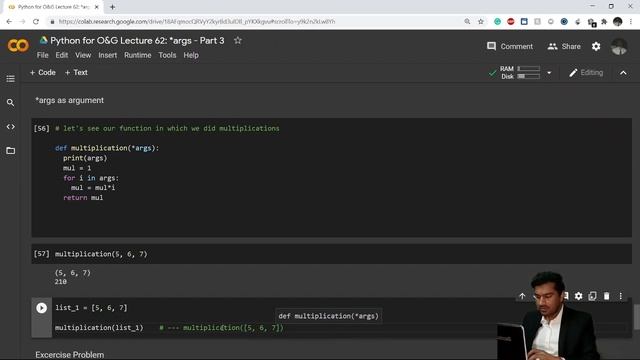Viewport: 640px width, 360px height.
Task: Open the Editing mode dropdown
Action: pyautogui.click(x=586, y=73)
